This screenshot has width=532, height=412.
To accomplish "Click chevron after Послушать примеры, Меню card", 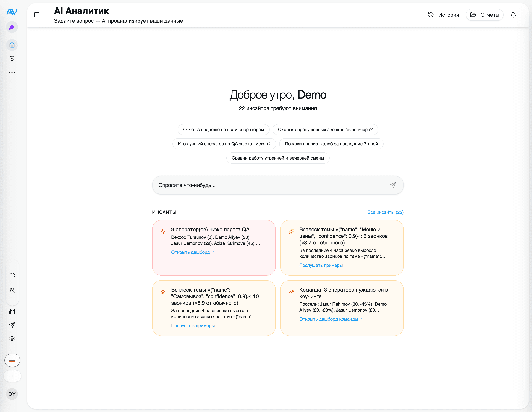I will tap(346, 265).
